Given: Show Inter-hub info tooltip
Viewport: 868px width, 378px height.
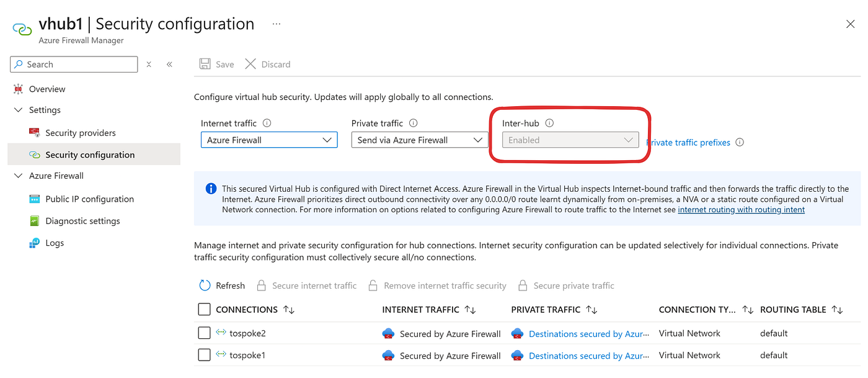Looking at the screenshot, I should [x=549, y=123].
